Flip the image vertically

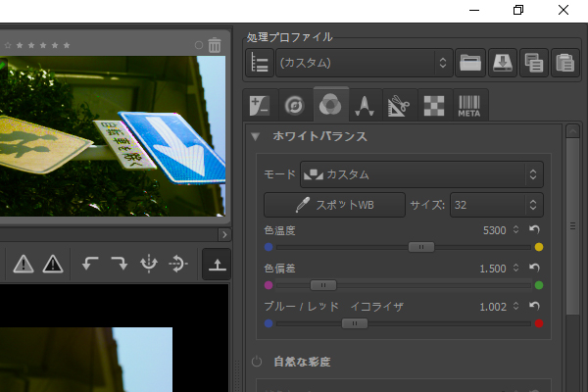pos(178,264)
